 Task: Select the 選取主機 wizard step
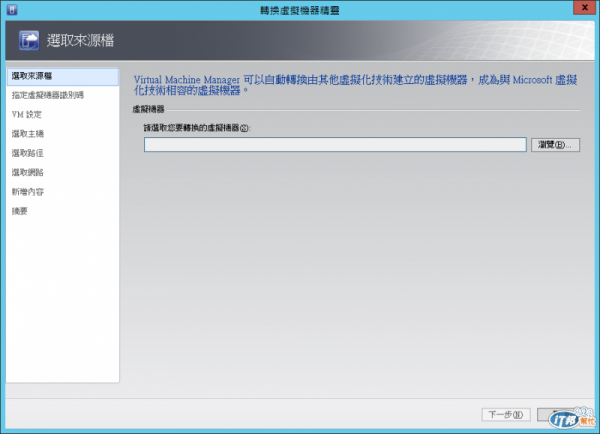coord(28,134)
